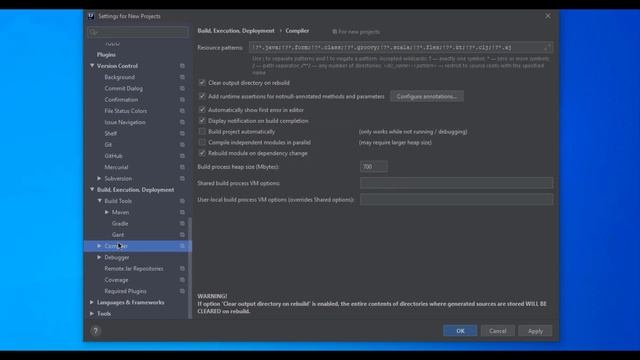
Task: Expand the Subversion tree node
Action: pos(99,178)
